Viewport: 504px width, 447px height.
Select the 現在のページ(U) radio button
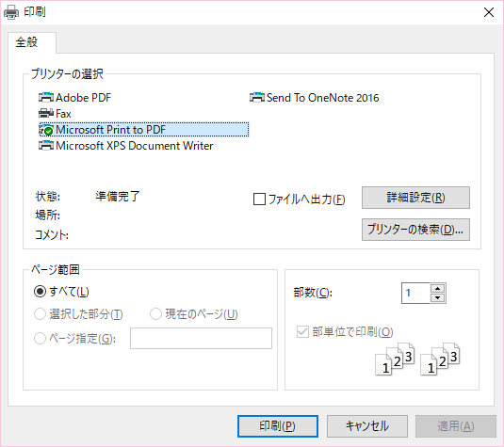click(155, 314)
